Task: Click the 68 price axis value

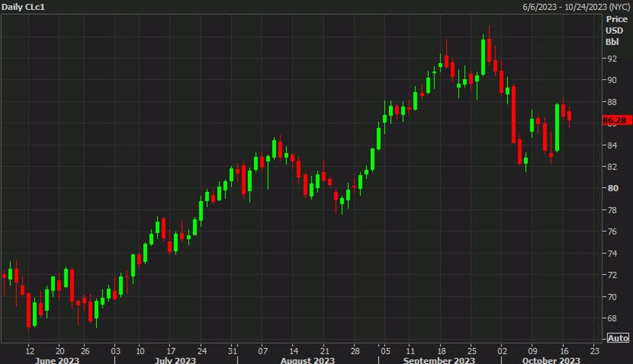Action: tap(612, 319)
